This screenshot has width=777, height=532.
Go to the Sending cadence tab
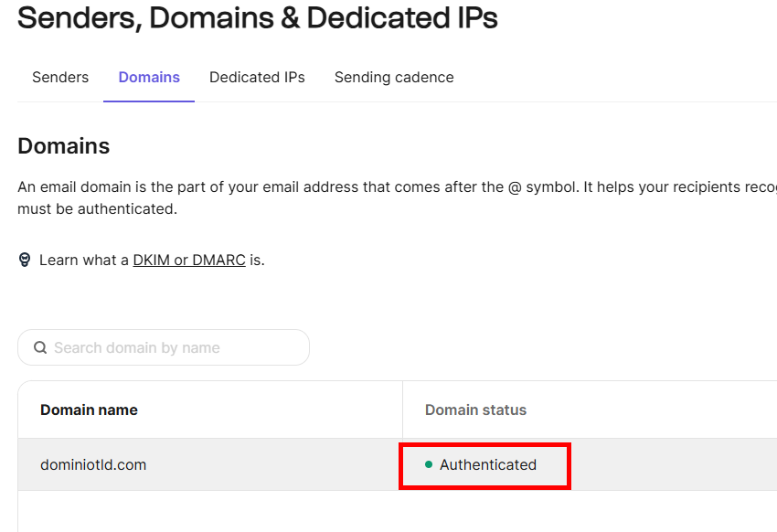click(394, 78)
